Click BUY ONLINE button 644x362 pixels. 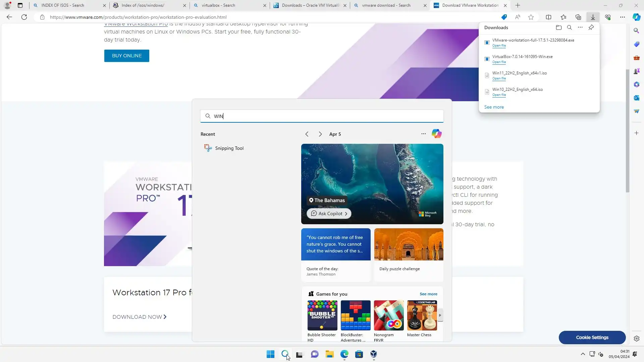[126, 56]
